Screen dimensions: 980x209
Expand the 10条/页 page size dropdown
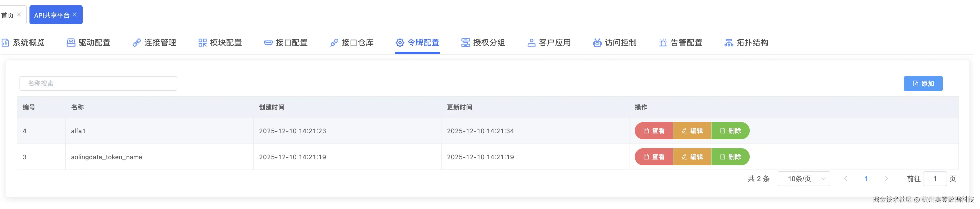pyautogui.click(x=804, y=179)
